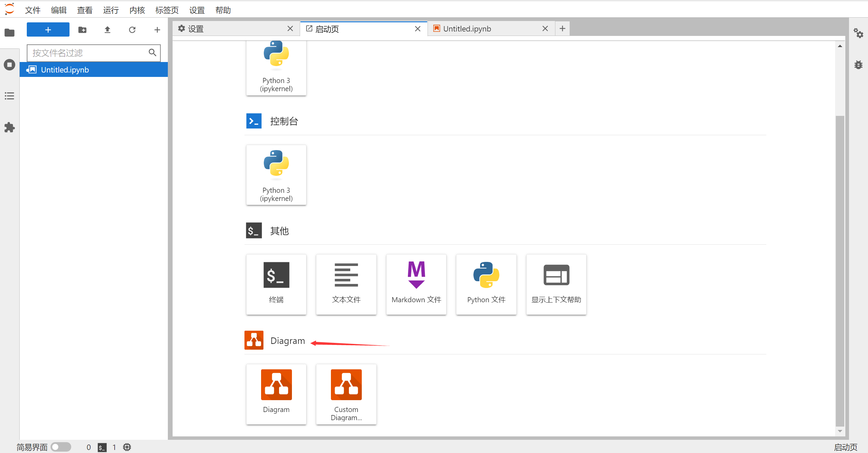Toggle the 简易界面 simple interface switch
Screen dimensions: 868x453
coord(61,447)
